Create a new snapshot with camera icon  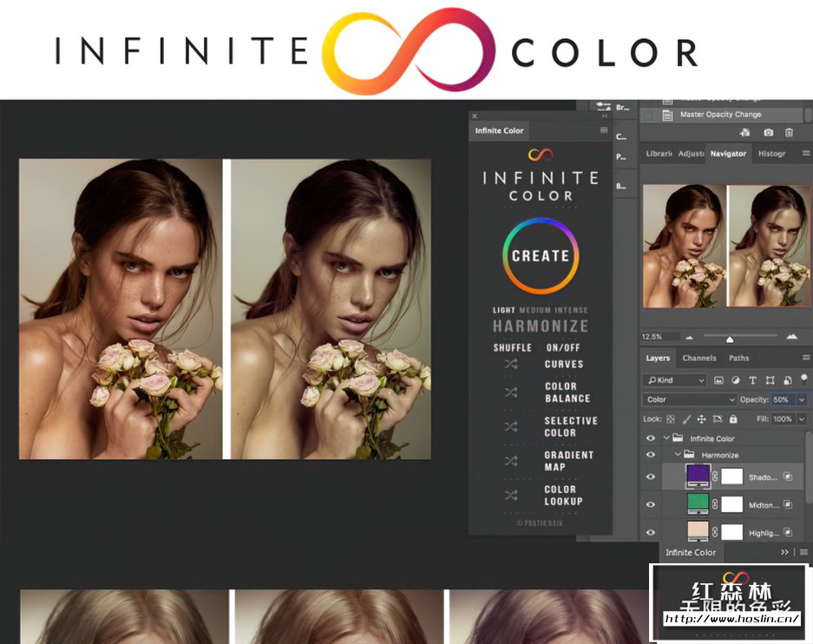(x=769, y=133)
